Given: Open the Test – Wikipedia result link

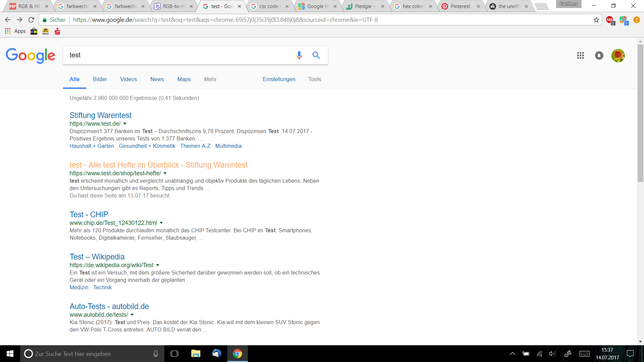Looking at the screenshot, I should (x=97, y=257).
